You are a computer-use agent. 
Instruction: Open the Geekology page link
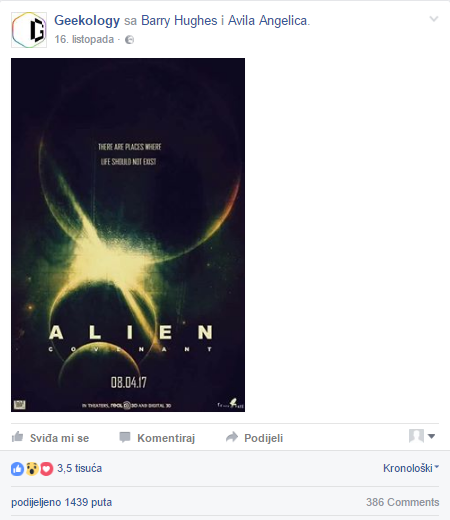(87, 20)
